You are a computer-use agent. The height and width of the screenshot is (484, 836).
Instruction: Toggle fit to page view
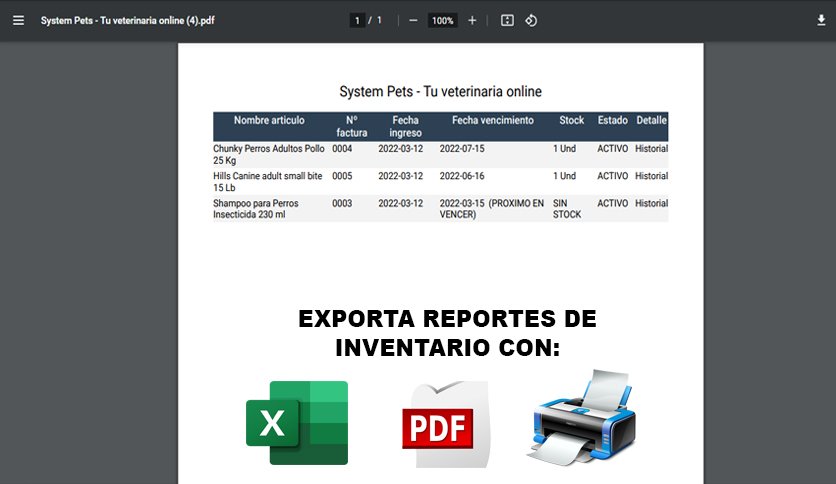point(507,20)
